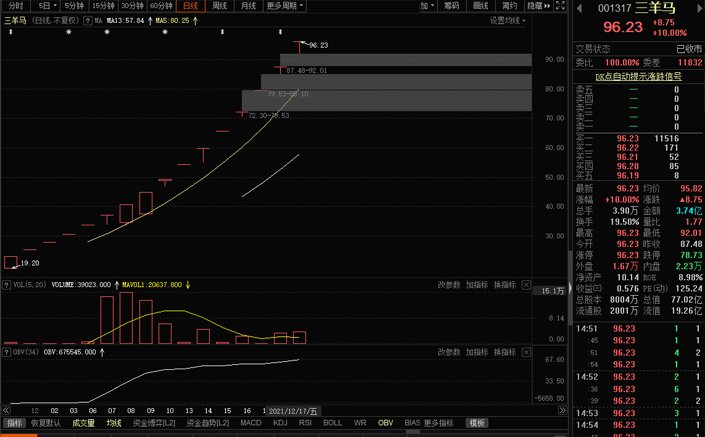
Task: Click 改参数 in the VOL panel
Action: [x=449, y=285]
